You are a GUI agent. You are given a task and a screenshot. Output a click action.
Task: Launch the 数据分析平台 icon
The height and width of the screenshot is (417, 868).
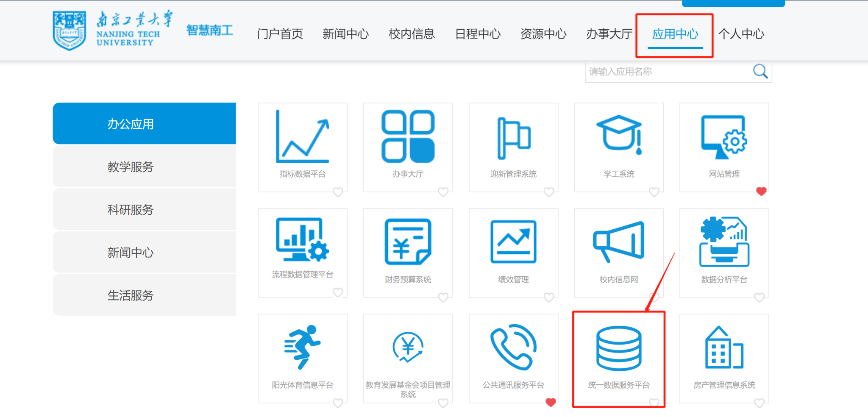(x=724, y=242)
